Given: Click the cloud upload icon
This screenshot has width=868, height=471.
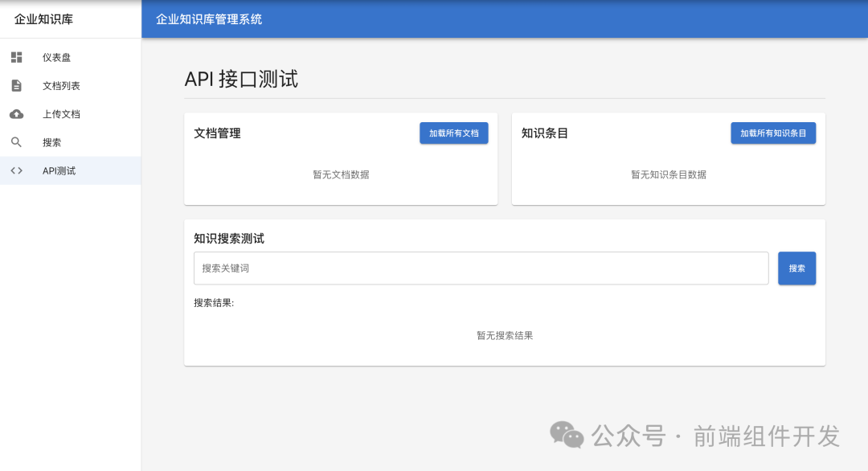Looking at the screenshot, I should 17,114.
